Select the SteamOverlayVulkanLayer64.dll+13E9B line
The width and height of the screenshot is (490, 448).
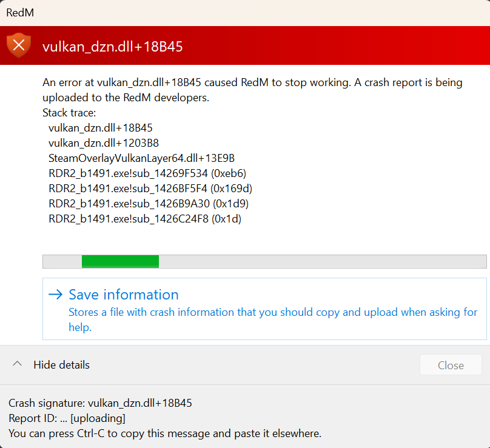(141, 158)
